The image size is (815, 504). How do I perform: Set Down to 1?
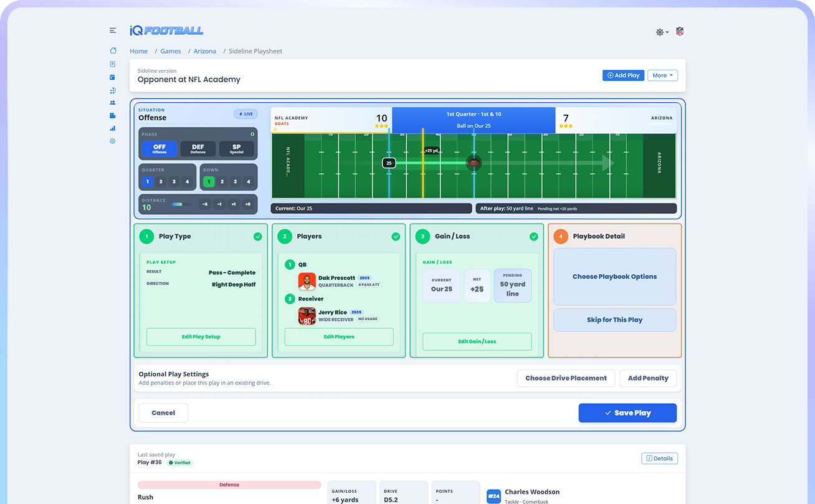click(x=209, y=182)
